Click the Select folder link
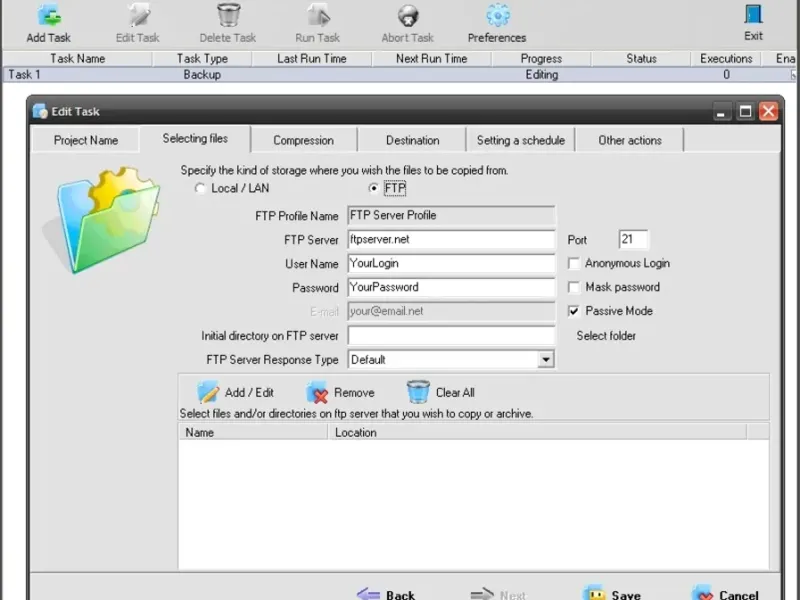This screenshot has width=800, height=600. coord(606,336)
